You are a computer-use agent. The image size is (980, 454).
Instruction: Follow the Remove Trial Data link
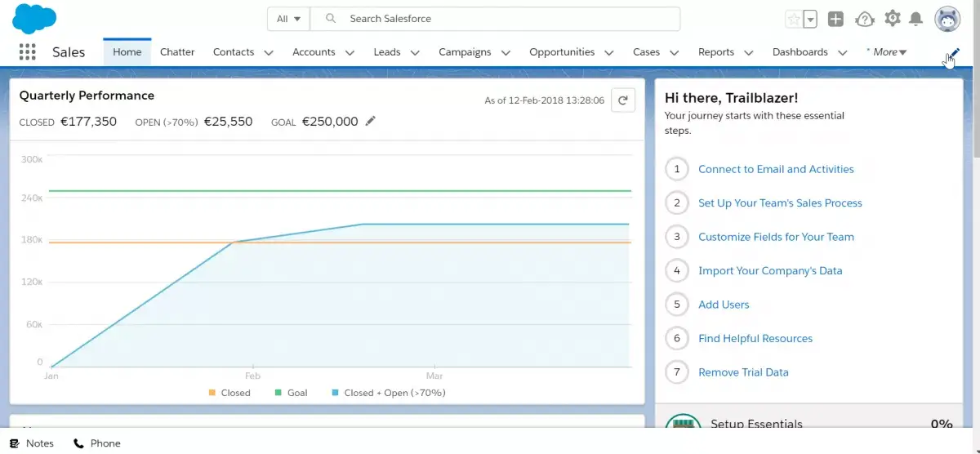pos(743,372)
